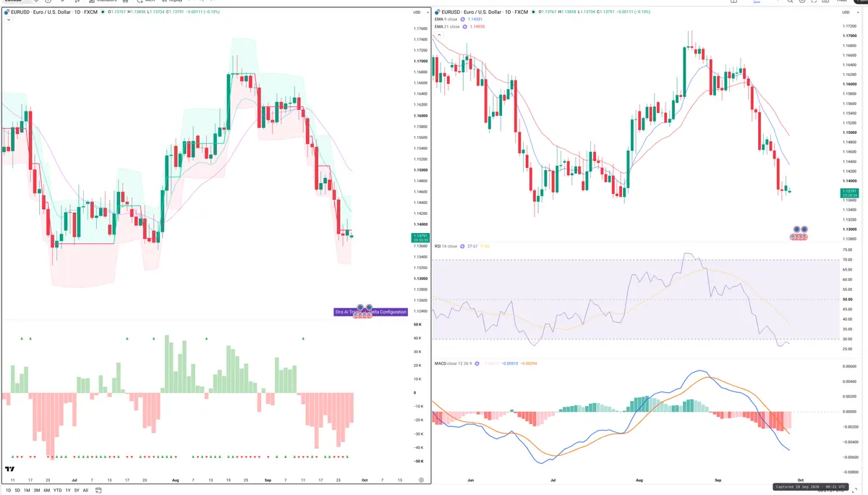Image resolution: width=868 pixels, height=495 pixels.
Task: Click the 70.00 level on RSI scale
Action: 847,259
